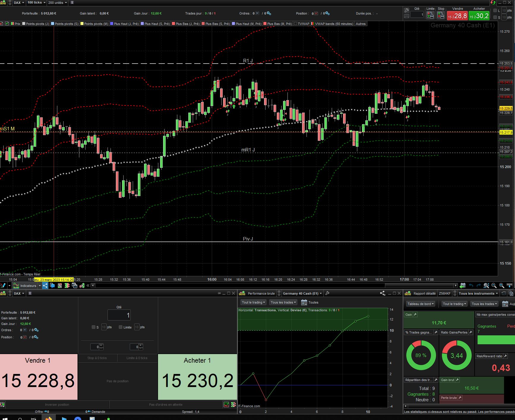This screenshot has width=515, height=420.
Task: Open the share icon in chart toolbar
Action: point(45,285)
